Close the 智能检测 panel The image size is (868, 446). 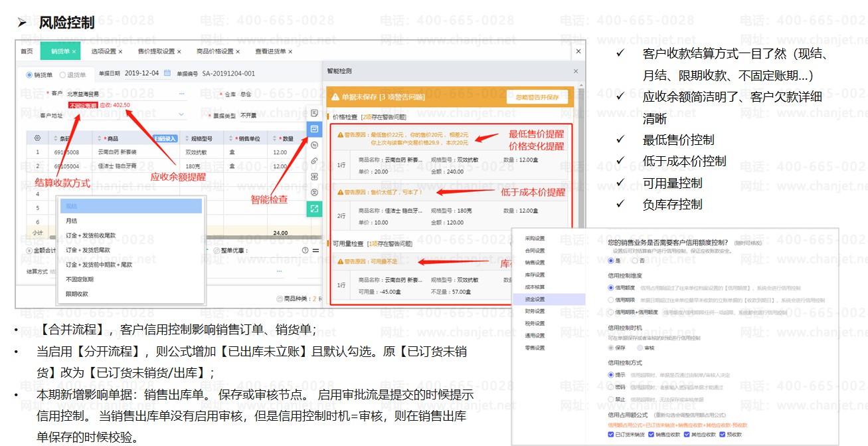pos(576,70)
